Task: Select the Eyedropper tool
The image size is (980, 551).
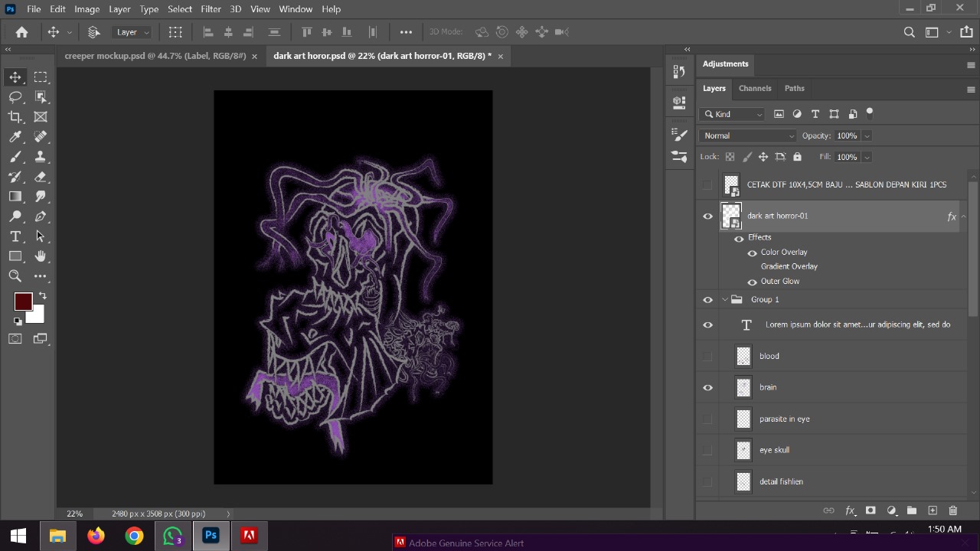Action: pos(15,137)
